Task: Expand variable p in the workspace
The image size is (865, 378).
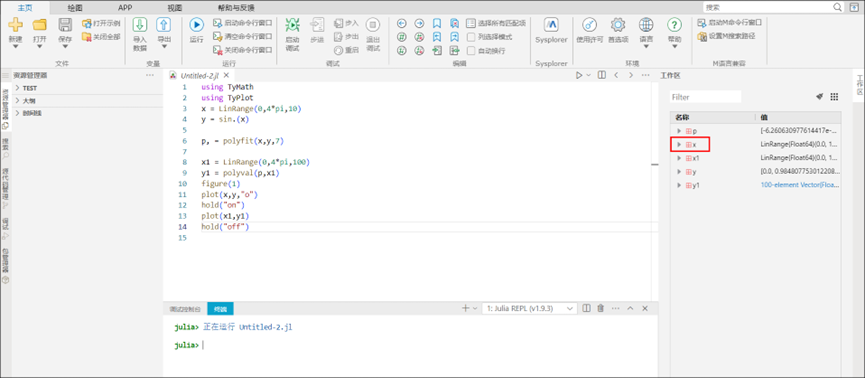Action: [680, 131]
